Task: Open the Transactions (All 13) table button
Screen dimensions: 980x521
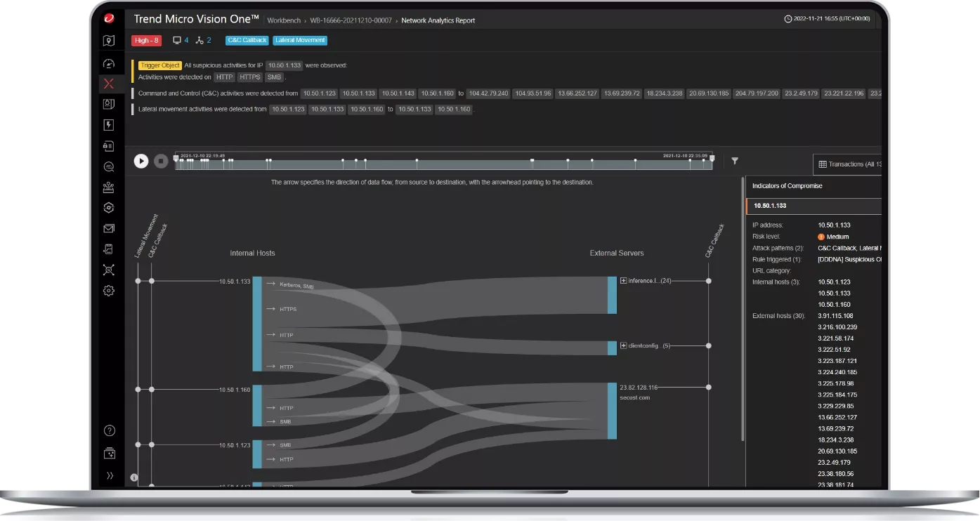Action: coord(847,164)
